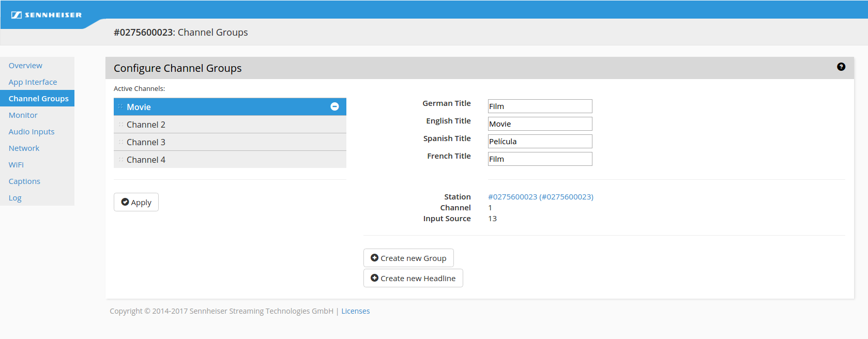Select Channel 4 in the list
This screenshot has width=868, height=339.
(x=146, y=160)
